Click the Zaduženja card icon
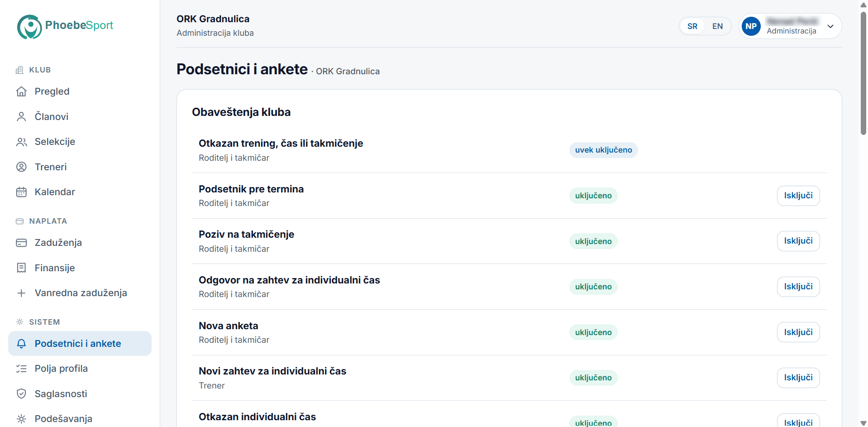The width and height of the screenshot is (868, 427). (21, 243)
